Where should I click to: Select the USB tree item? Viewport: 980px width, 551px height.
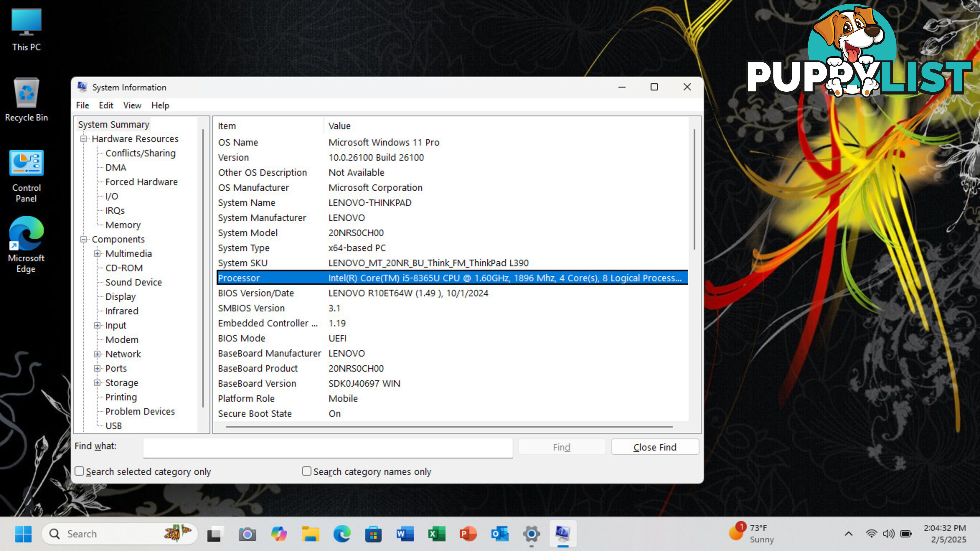[113, 426]
